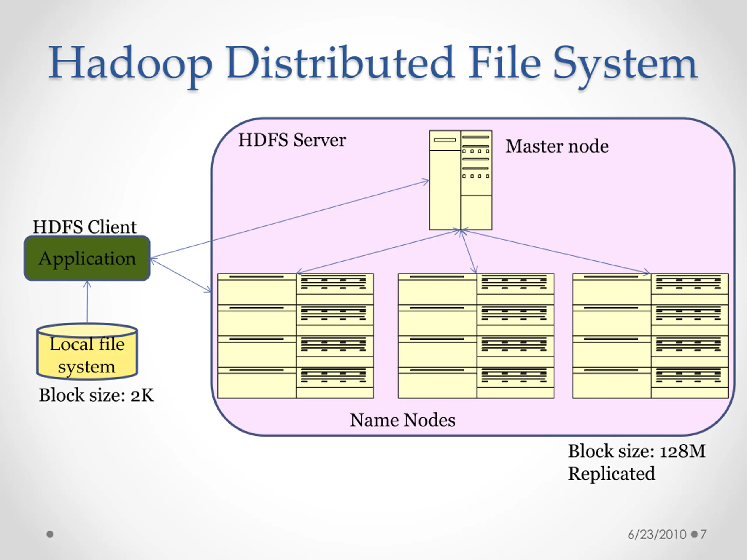This screenshot has width=747, height=560.
Task: Select the rightmost Name Node server rack
Action: click(650, 336)
